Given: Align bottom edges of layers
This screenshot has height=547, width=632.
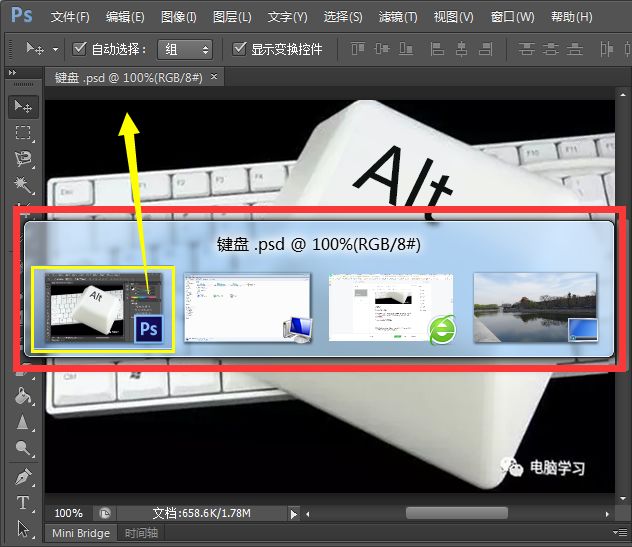Looking at the screenshot, I should pyautogui.click(x=405, y=49).
